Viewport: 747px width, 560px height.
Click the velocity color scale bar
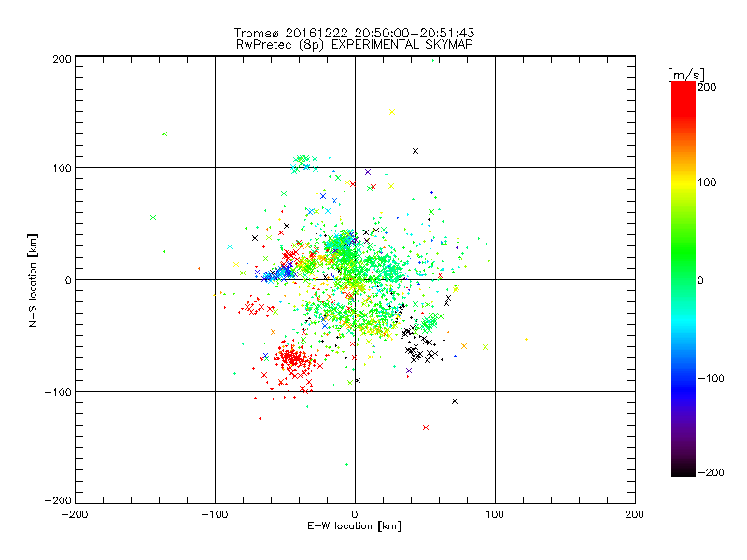pos(684,279)
